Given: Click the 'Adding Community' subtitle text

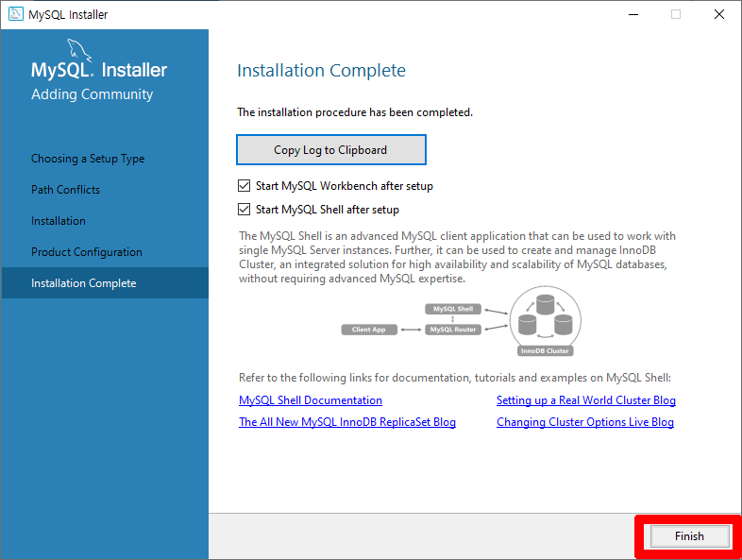Looking at the screenshot, I should [x=93, y=94].
